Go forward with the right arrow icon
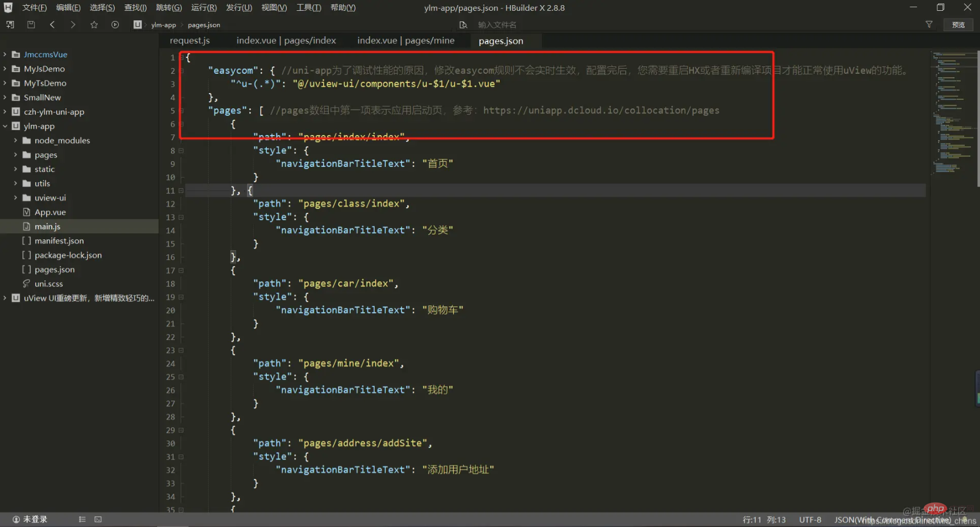 coord(73,24)
